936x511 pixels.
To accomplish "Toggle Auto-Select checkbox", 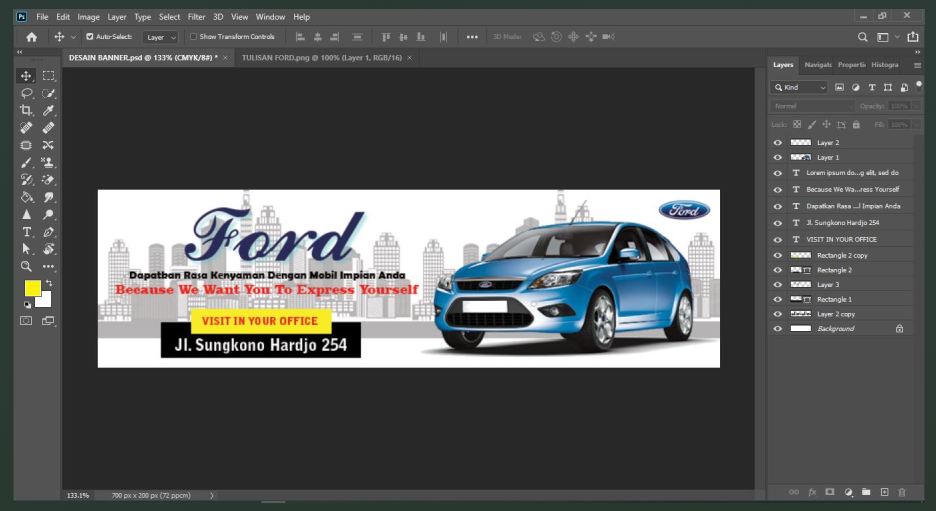I will (x=90, y=36).
